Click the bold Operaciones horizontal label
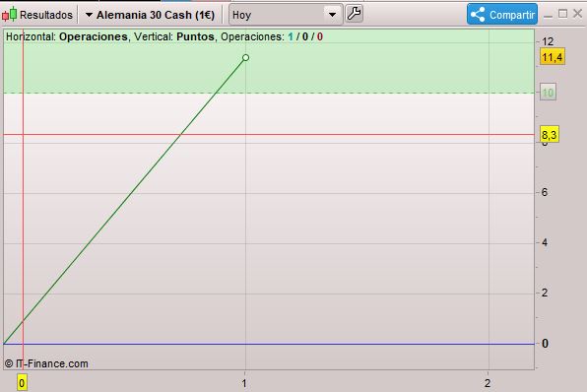The width and height of the screenshot is (587, 392). (x=94, y=36)
